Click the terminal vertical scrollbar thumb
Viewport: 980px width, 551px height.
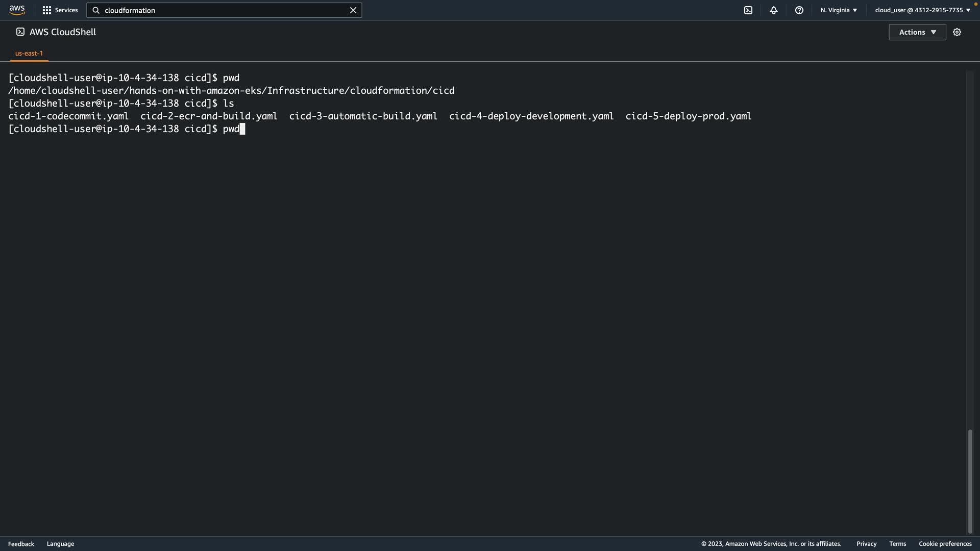[970, 481]
